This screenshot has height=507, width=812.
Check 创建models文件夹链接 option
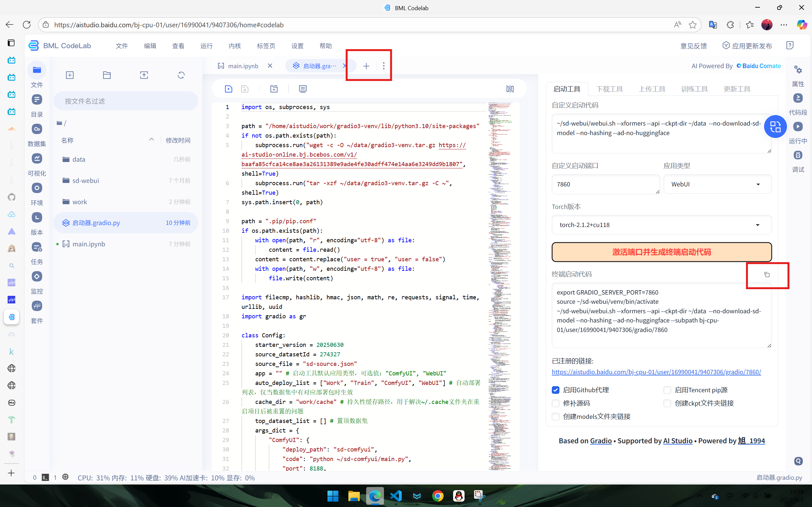coord(556,416)
